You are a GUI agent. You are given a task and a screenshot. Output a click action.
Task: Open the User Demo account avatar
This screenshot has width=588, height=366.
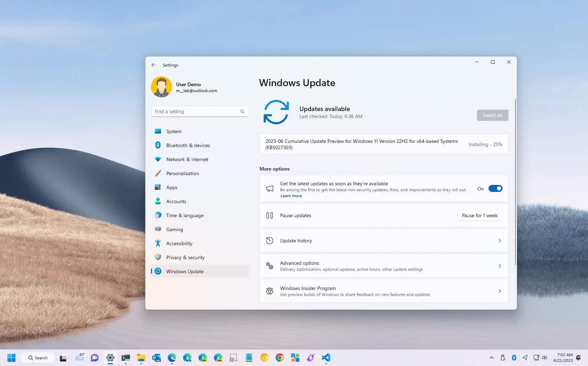(161, 87)
